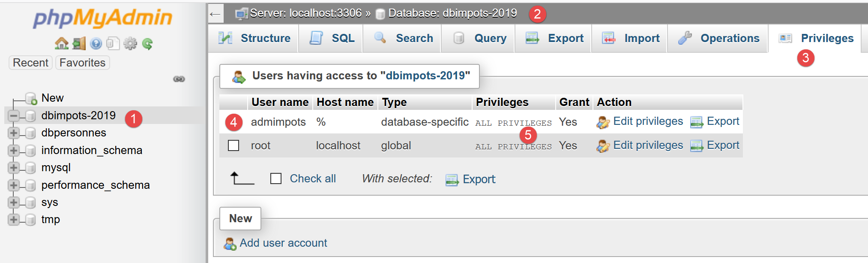Image resolution: width=868 pixels, height=263 pixels.
Task: Enable the Check all checkbox
Action: (276, 178)
